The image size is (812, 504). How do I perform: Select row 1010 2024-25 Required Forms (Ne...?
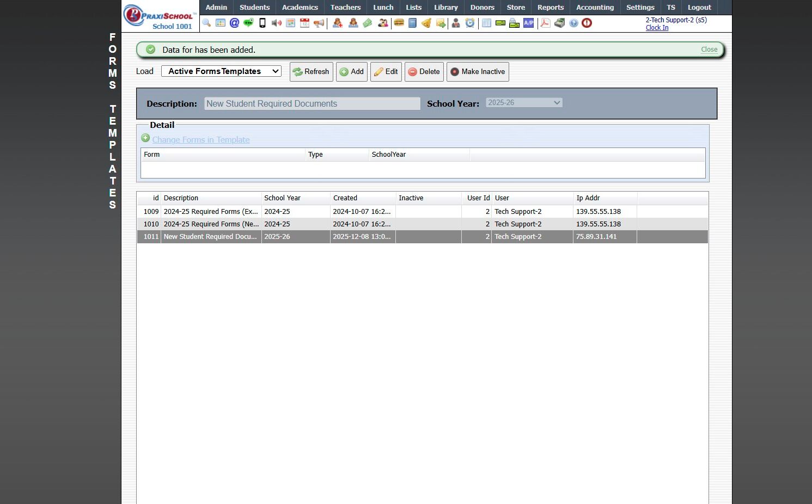point(423,224)
